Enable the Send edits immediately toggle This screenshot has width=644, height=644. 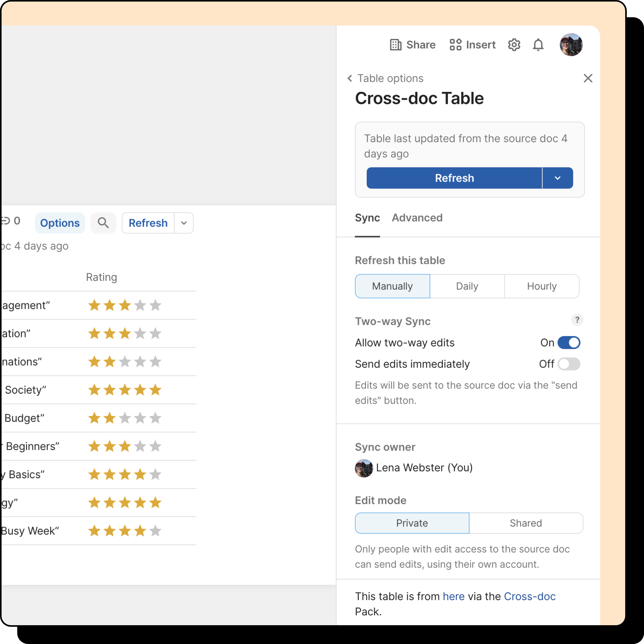(569, 364)
